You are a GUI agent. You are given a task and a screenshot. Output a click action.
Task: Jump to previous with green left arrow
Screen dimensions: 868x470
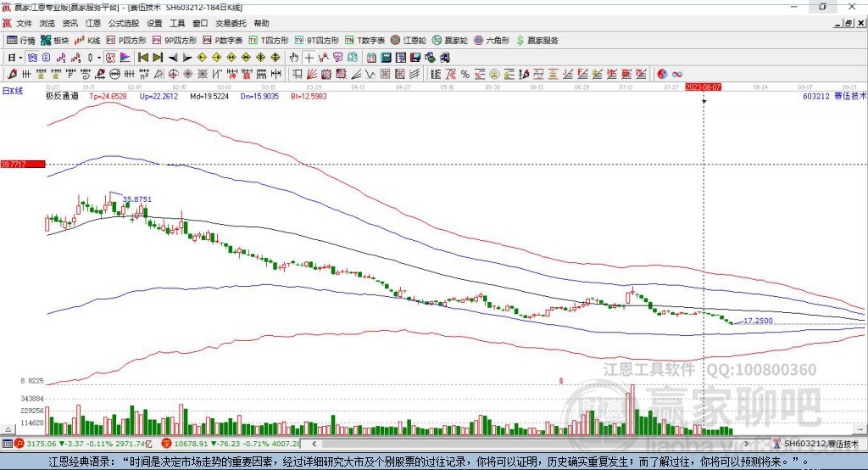142,58
